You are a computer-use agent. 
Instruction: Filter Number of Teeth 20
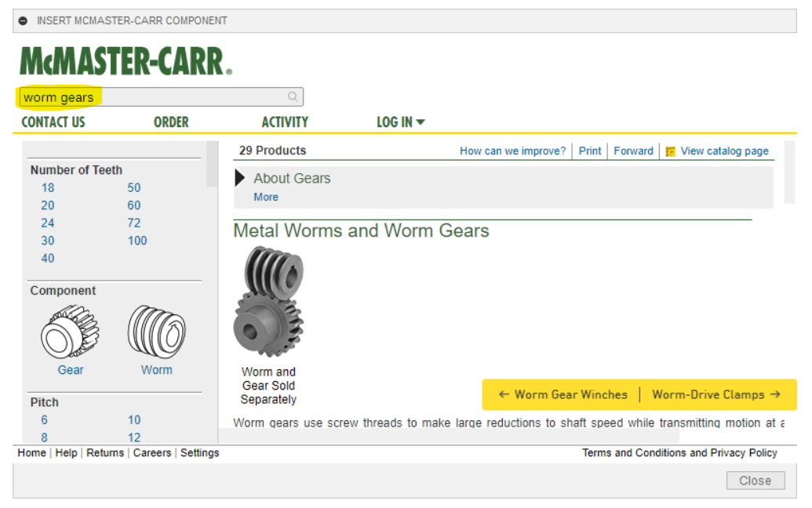point(48,205)
